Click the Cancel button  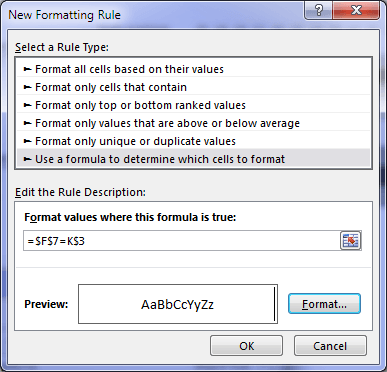coord(330,346)
